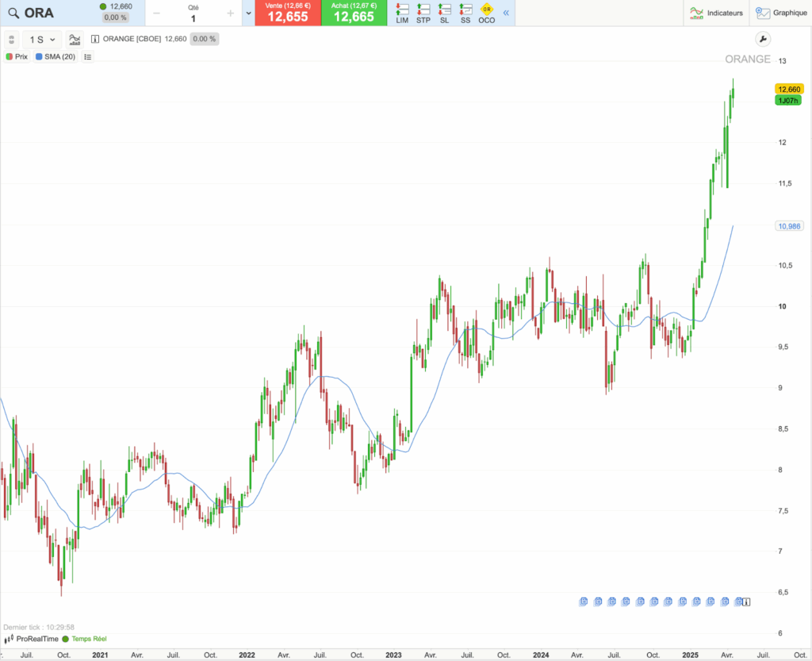The image size is (812, 661).
Task: Decrease order quantity with the minus button
Action: 156,13
